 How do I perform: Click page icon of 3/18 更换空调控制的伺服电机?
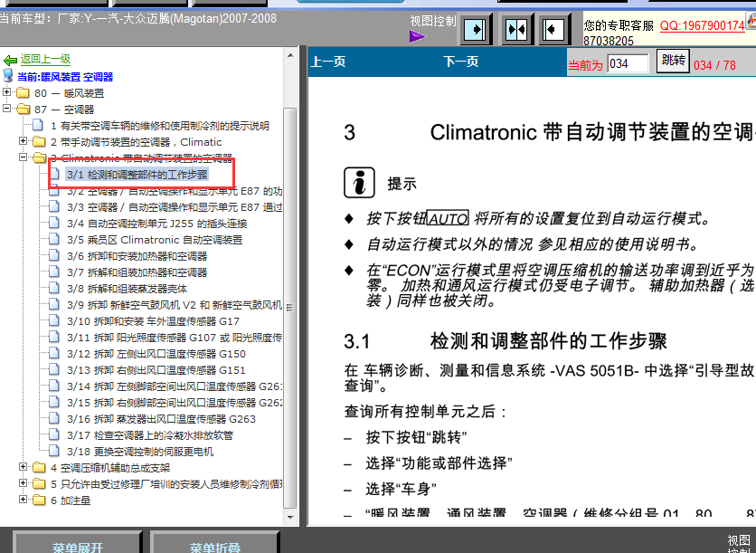[54, 451]
